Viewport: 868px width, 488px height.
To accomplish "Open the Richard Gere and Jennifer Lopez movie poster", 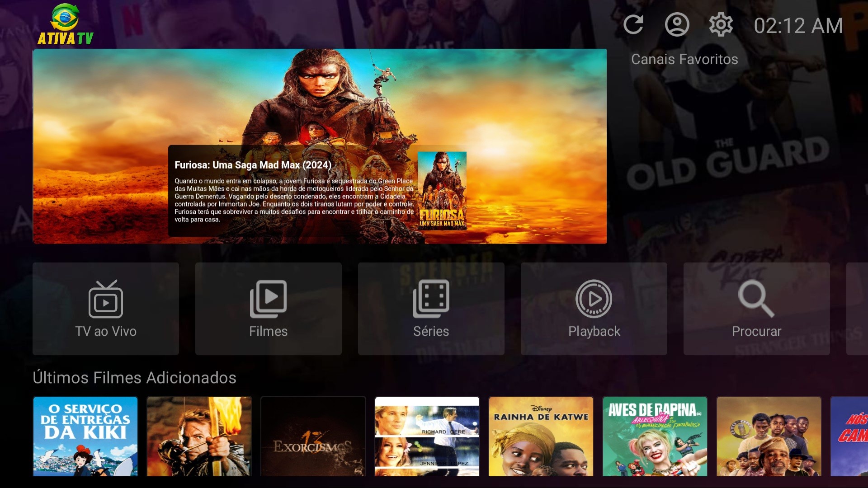I will point(427,436).
